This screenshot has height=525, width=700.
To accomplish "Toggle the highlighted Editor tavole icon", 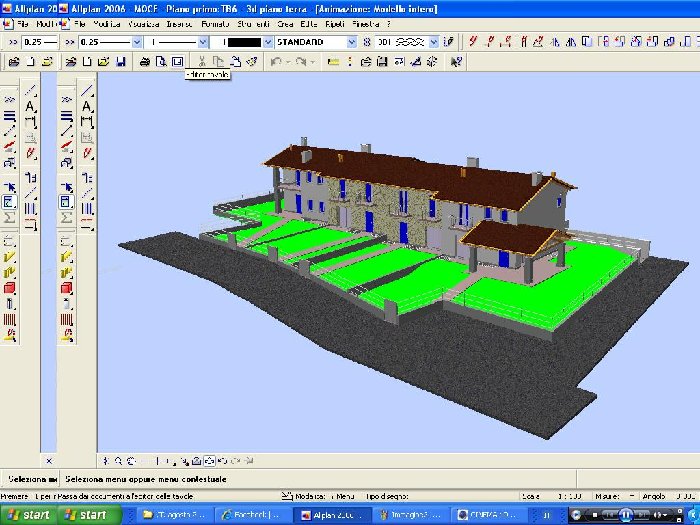I will click(x=178, y=62).
